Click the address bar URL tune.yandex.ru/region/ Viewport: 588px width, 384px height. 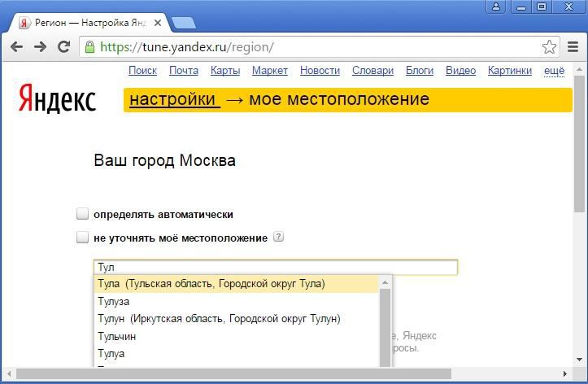pos(187,47)
